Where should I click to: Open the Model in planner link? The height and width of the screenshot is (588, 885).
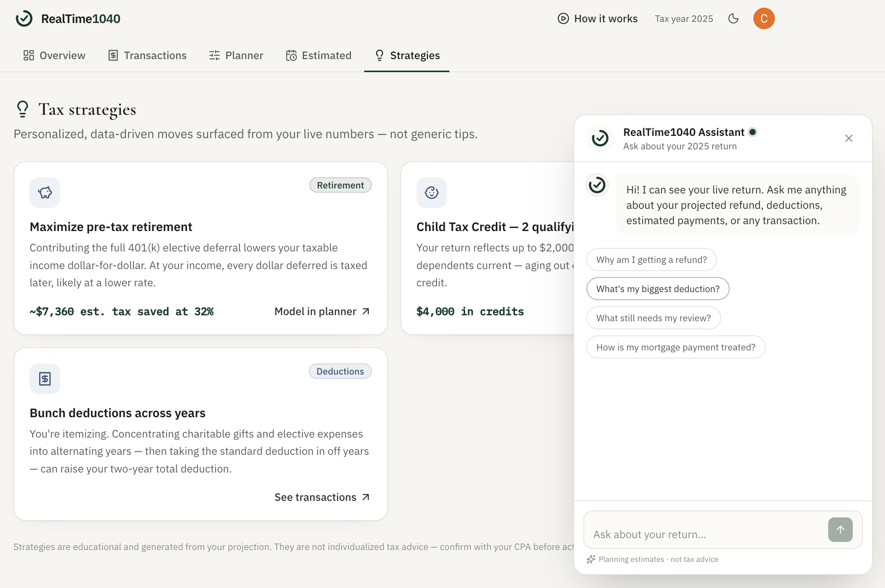click(322, 311)
